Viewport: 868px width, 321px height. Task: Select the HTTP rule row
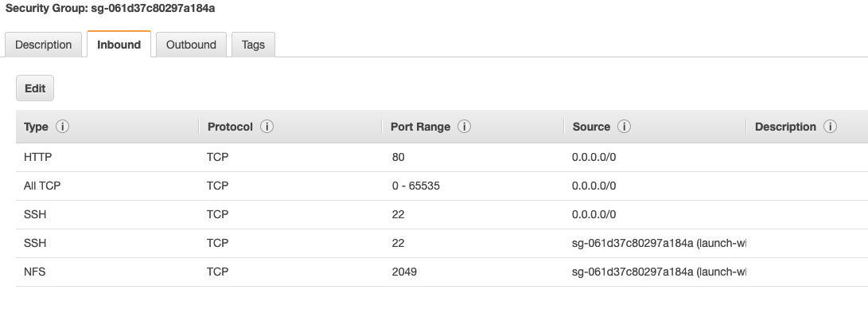click(x=38, y=158)
